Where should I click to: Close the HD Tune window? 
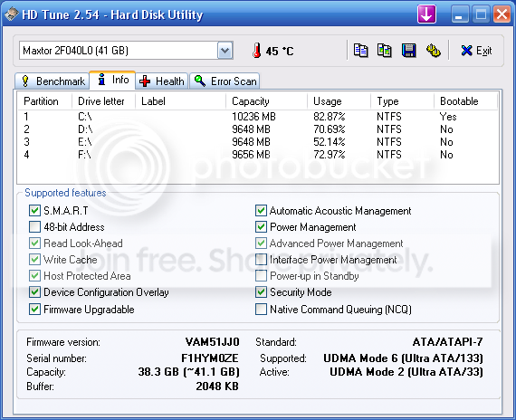502,14
